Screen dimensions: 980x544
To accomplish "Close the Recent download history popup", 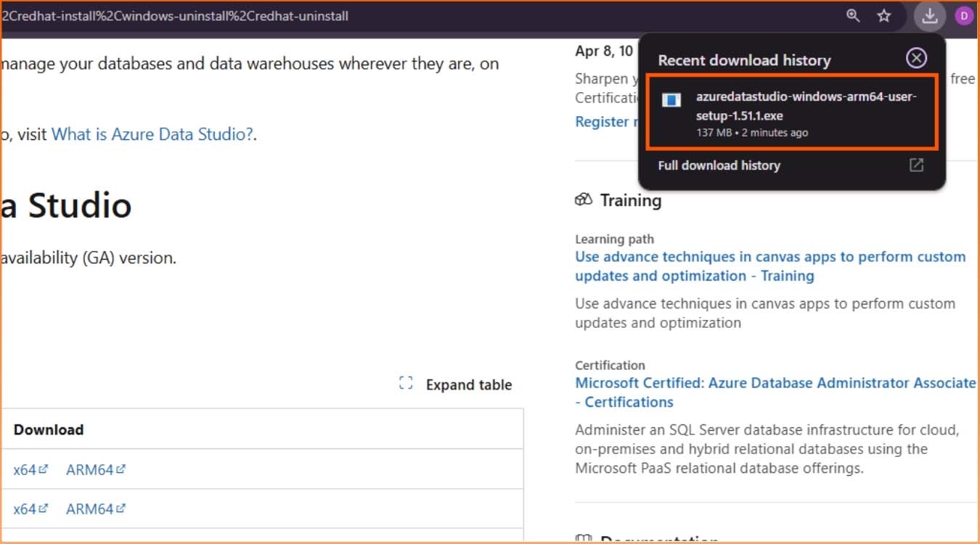I will click(916, 58).
